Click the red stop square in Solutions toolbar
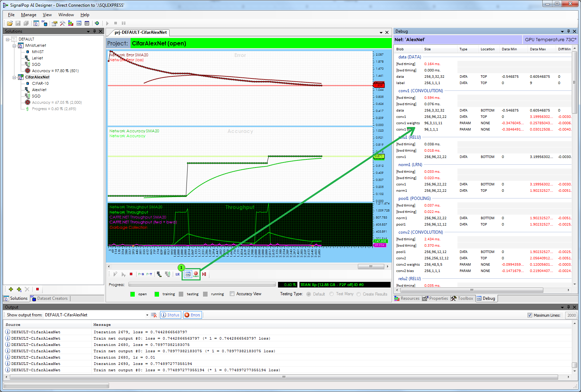Viewport: 581px width, 392px height. pos(37,289)
